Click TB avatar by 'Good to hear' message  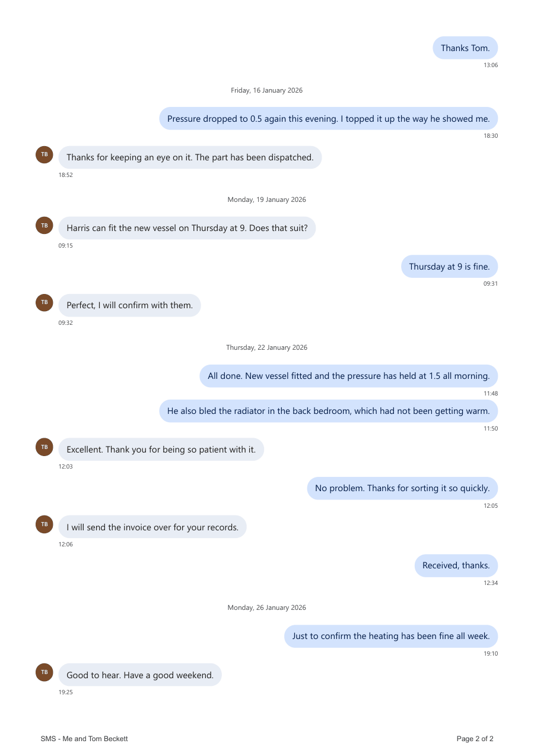pyautogui.click(x=44, y=672)
